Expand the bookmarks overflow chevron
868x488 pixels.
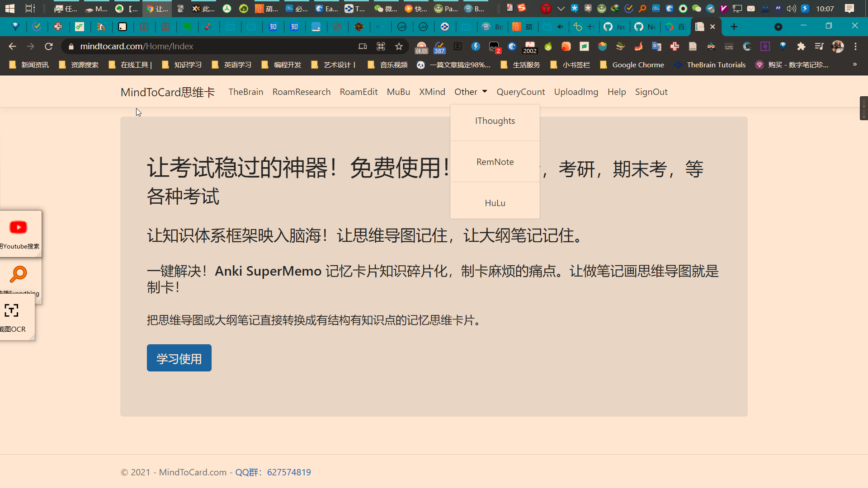854,65
